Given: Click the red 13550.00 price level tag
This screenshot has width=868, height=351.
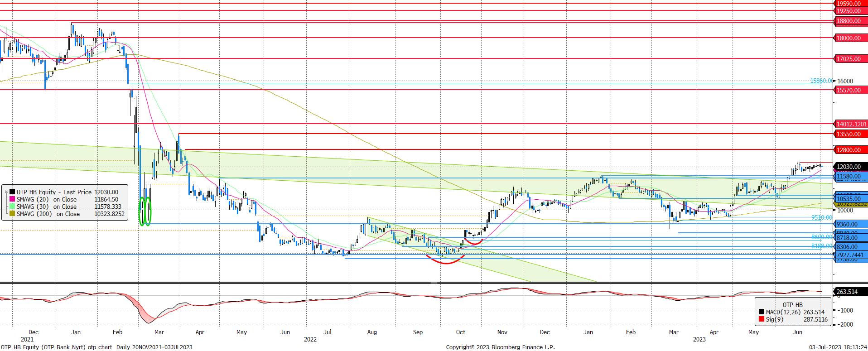Looking at the screenshot, I should point(851,134).
